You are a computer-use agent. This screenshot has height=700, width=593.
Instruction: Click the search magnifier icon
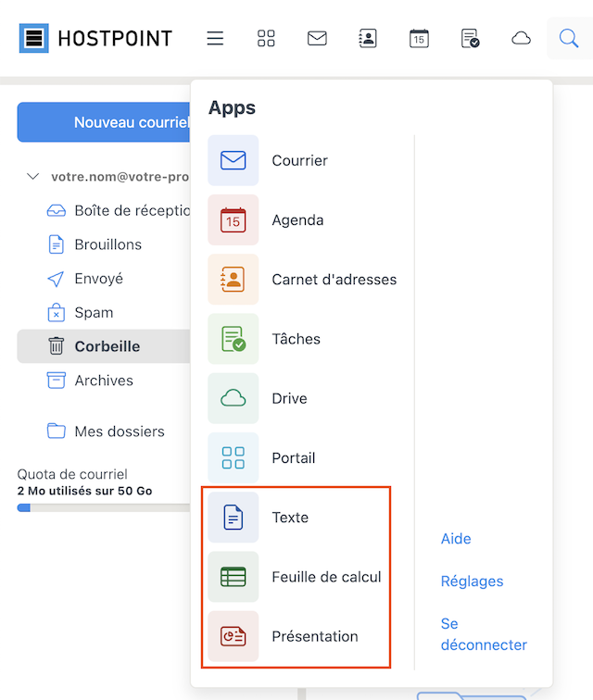(x=569, y=38)
